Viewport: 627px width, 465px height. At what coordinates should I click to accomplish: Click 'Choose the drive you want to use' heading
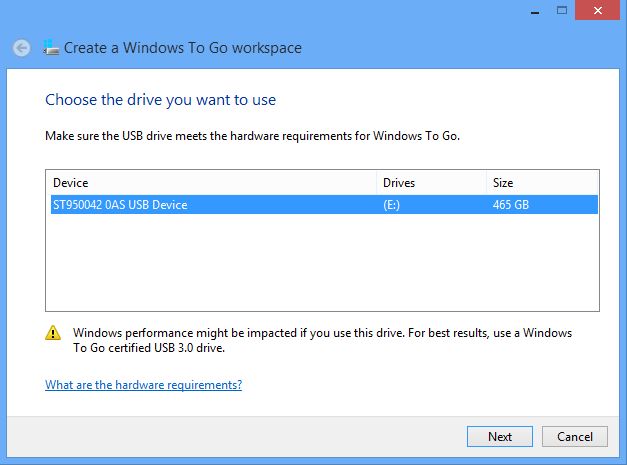(160, 100)
